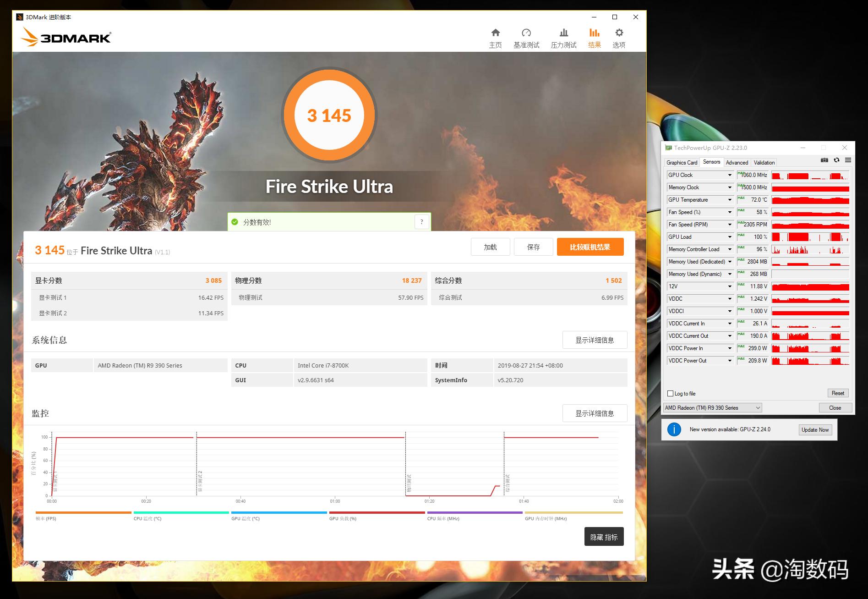Switch to the Advanced tab in GPU-Z

tap(737, 162)
